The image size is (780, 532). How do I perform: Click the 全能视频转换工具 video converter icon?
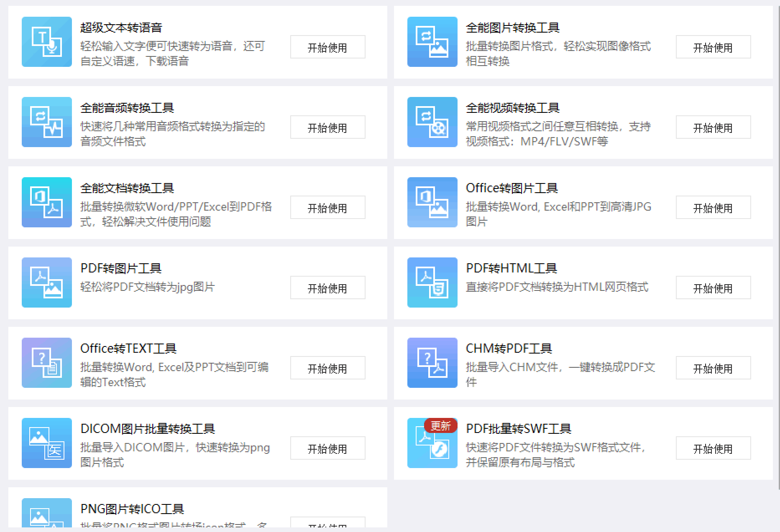click(432, 122)
